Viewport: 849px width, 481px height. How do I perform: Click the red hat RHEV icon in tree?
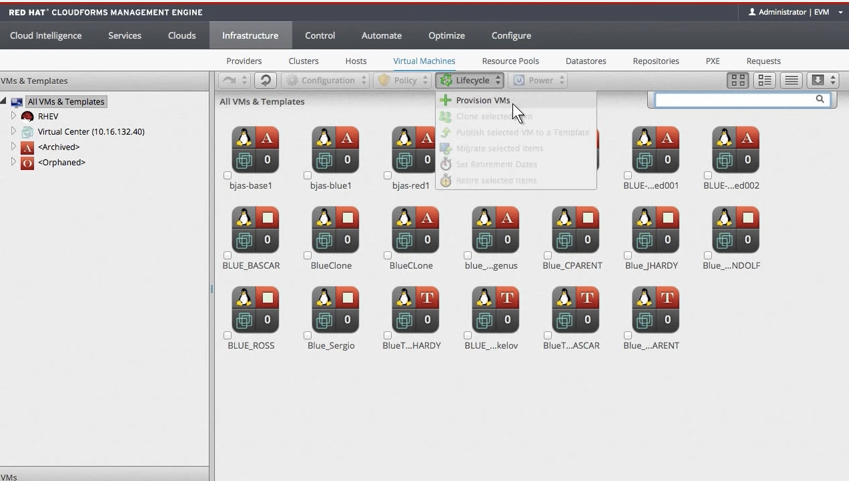pos(27,116)
